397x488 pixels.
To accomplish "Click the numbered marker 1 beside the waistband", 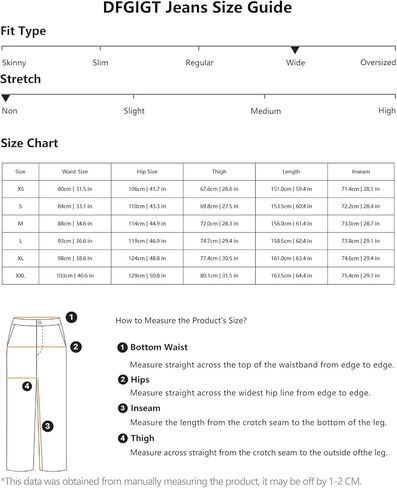I will pos(71,317).
